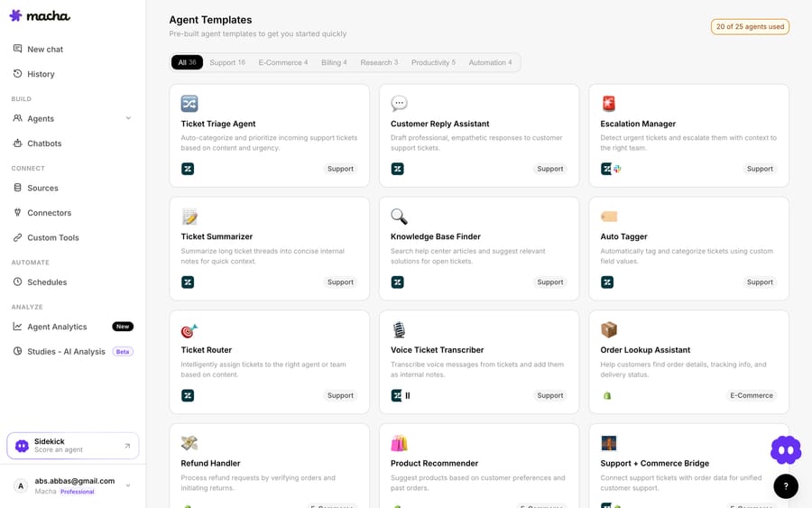Switch to the Automation 4 tab
The width and height of the screenshot is (812, 508).
coord(490,62)
